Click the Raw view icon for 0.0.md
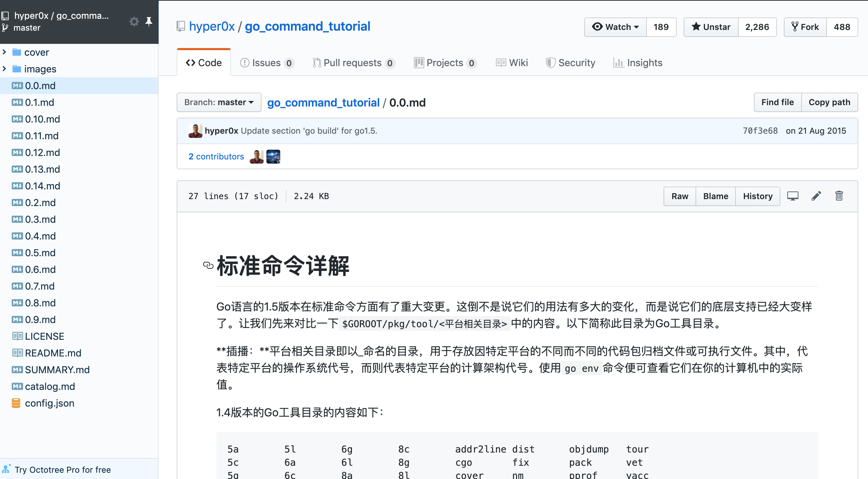The image size is (868, 479). coord(680,196)
